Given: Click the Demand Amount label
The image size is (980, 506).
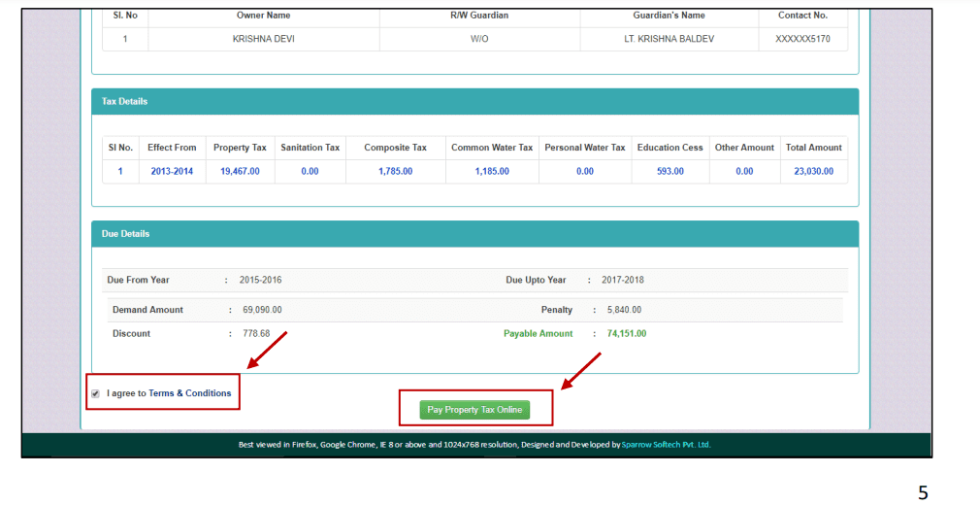Looking at the screenshot, I should (x=148, y=310).
